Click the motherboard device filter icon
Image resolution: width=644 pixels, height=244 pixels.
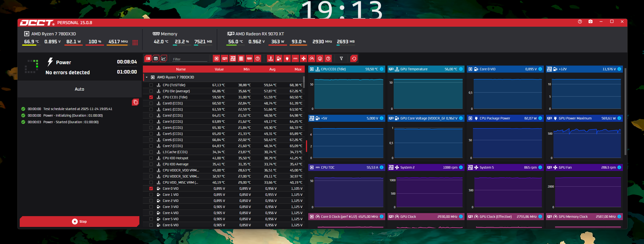click(233, 59)
